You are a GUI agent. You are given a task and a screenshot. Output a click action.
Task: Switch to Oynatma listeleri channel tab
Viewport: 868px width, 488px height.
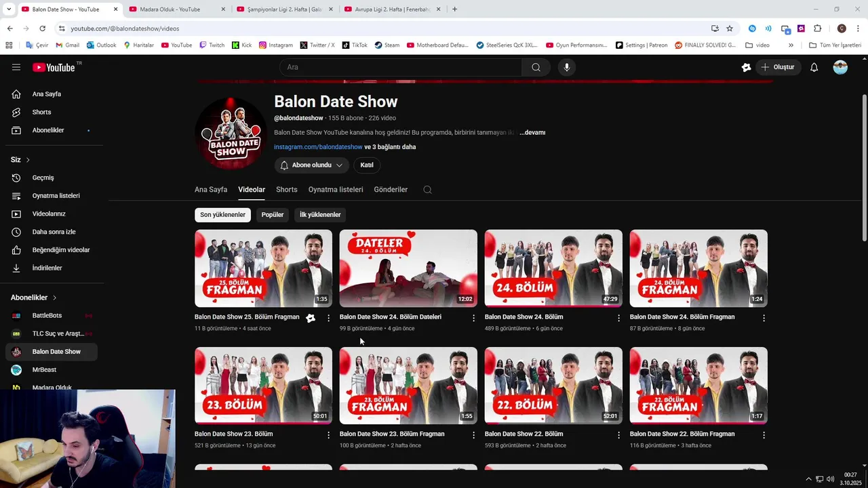click(x=336, y=190)
